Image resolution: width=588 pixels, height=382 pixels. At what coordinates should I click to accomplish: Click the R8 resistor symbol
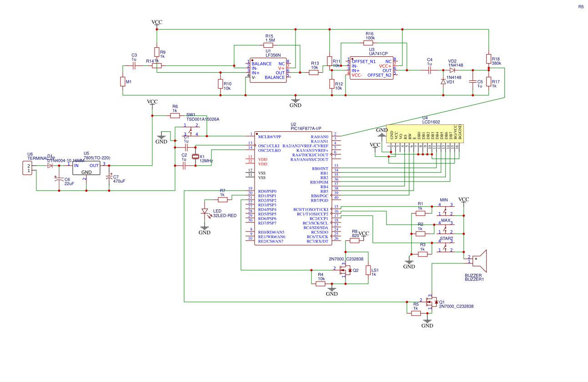(355, 241)
